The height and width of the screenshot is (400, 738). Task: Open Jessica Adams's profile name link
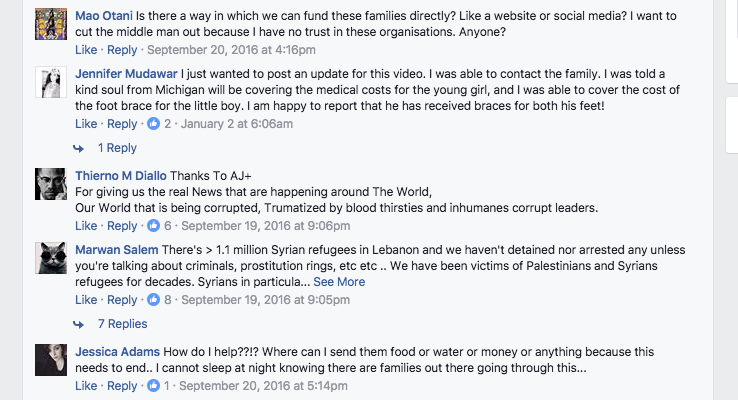point(117,352)
